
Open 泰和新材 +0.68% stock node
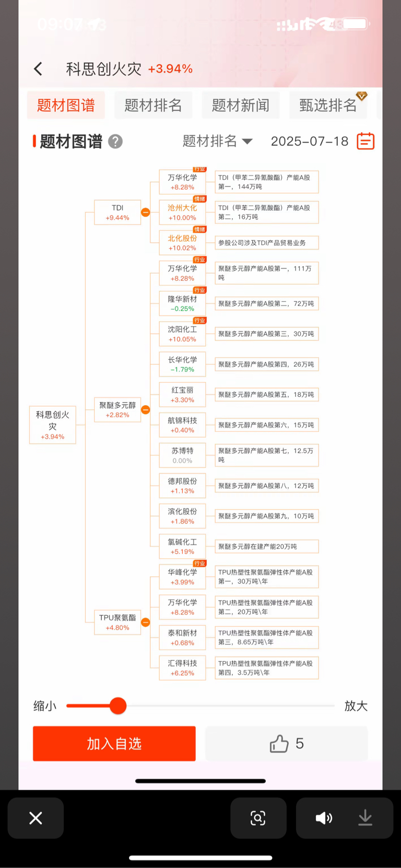[x=182, y=638]
